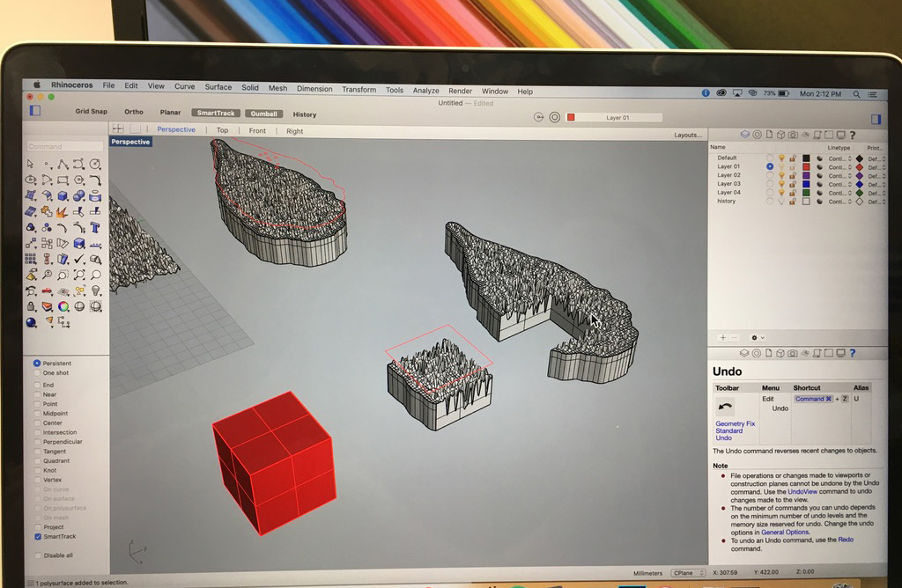902x588 pixels.
Task: Open the layer panel gear options menu
Action: [757, 338]
